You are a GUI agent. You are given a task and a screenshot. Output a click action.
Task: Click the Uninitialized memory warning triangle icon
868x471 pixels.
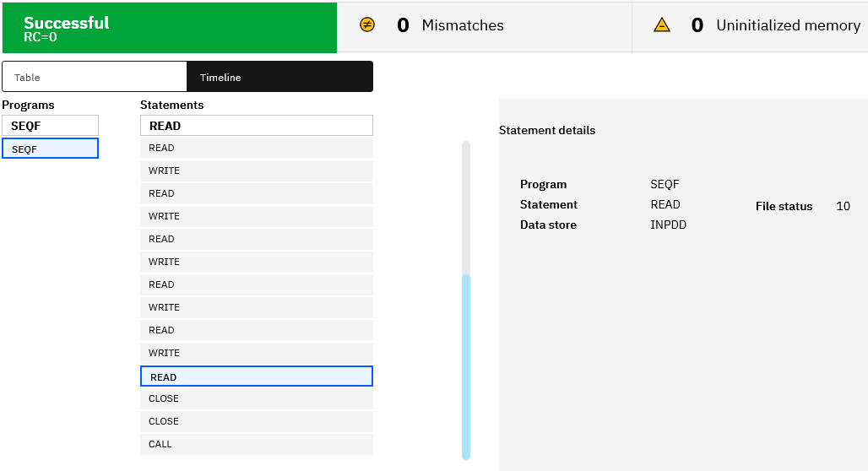661,25
